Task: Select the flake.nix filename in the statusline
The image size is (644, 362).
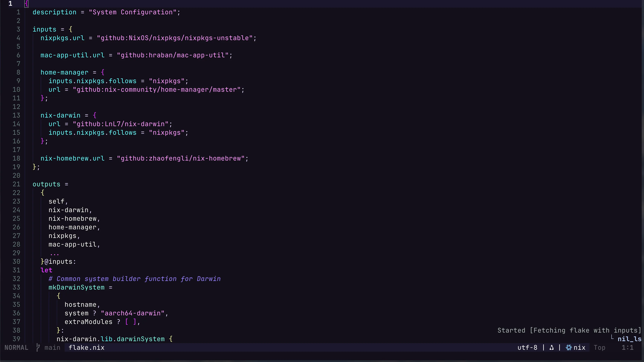Action: (x=86, y=347)
